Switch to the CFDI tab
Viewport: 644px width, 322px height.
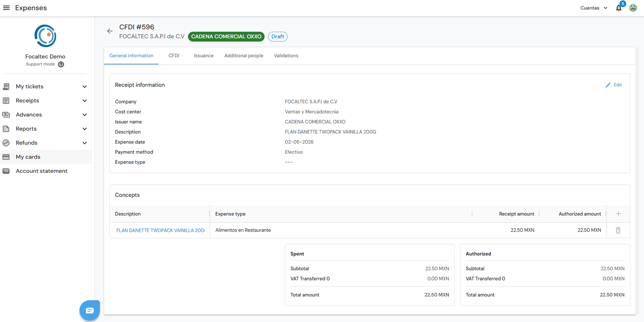[174, 56]
